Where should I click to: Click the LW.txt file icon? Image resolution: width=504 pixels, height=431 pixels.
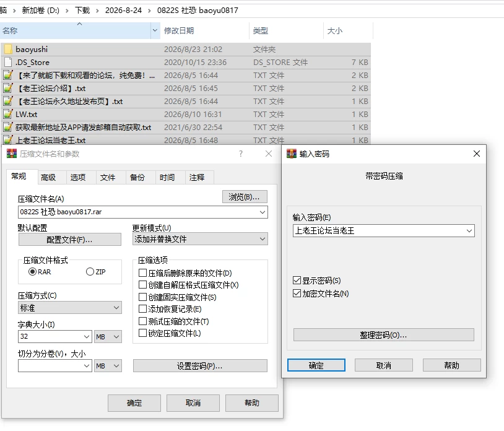(8, 114)
